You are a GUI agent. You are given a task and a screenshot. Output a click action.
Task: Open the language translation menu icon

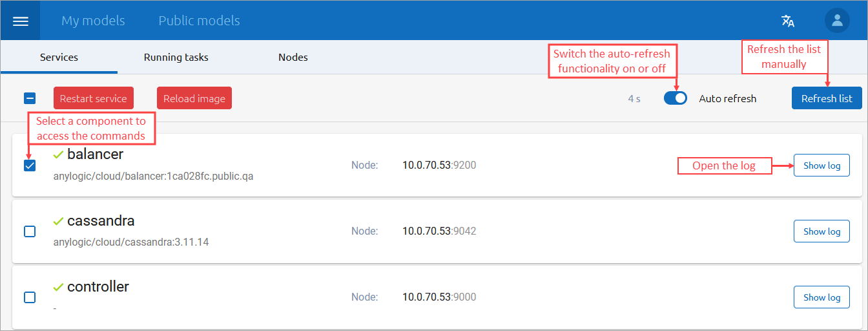(788, 21)
